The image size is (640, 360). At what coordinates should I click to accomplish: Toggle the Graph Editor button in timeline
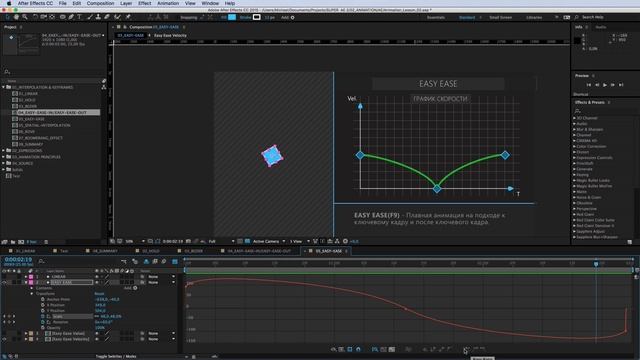tap(175, 261)
